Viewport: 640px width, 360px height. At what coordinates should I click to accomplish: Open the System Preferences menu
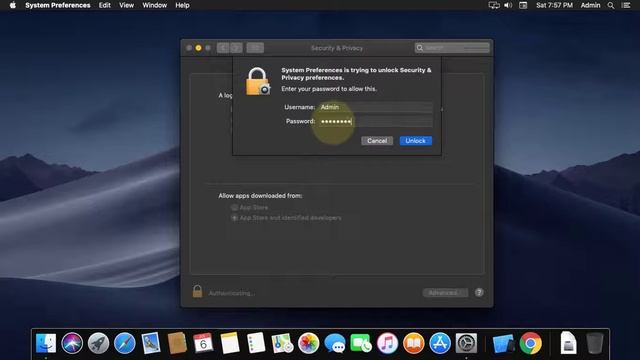coord(58,5)
